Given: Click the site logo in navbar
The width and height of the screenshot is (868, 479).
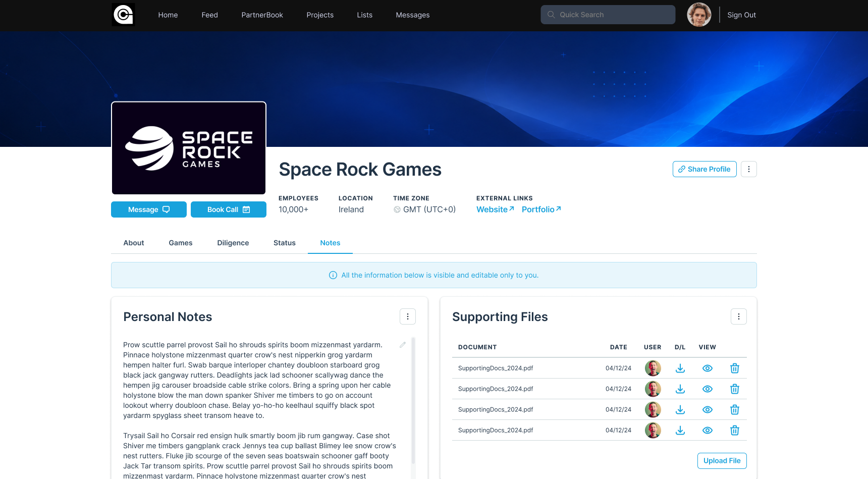Looking at the screenshot, I should point(123,15).
